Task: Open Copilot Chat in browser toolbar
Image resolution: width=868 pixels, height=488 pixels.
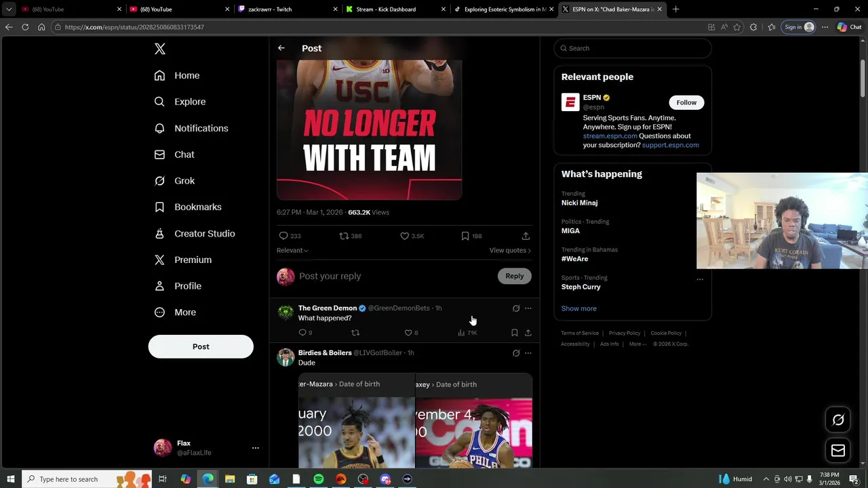Action: pos(849,27)
